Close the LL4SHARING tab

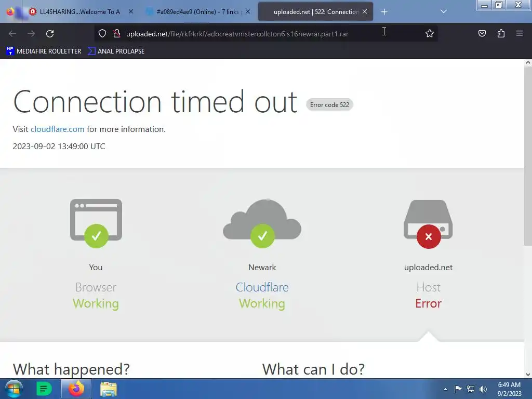coord(131,11)
